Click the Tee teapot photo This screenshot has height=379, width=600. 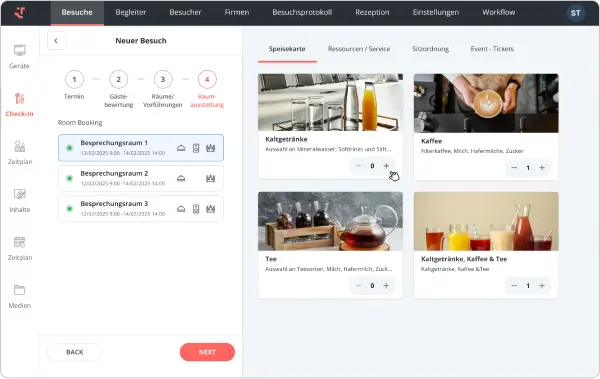pos(330,221)
